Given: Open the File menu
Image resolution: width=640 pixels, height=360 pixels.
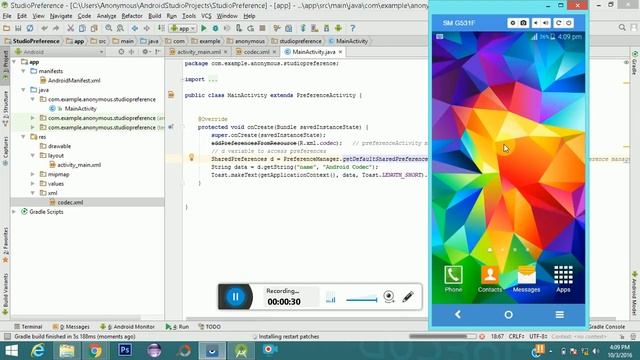Looking at the screenshot, I should coord(7,16).
